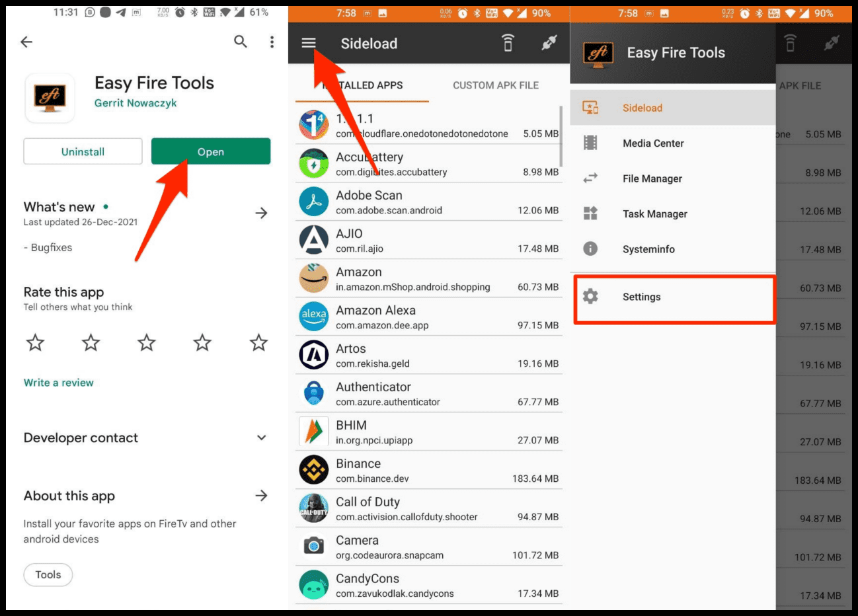Select in.org.npci.upiapp package name
Screen dimensions: 858x616
pos(374,440)
